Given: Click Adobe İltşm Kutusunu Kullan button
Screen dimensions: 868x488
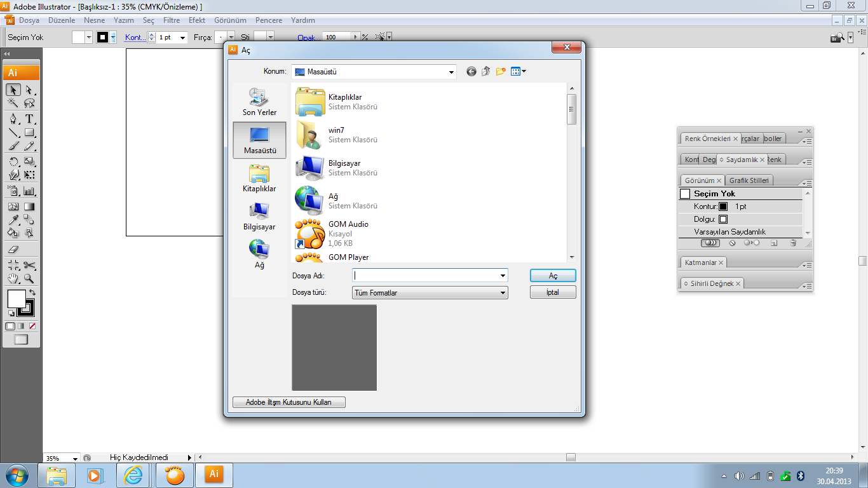Looking at the screenshot, I should point(288,402).
